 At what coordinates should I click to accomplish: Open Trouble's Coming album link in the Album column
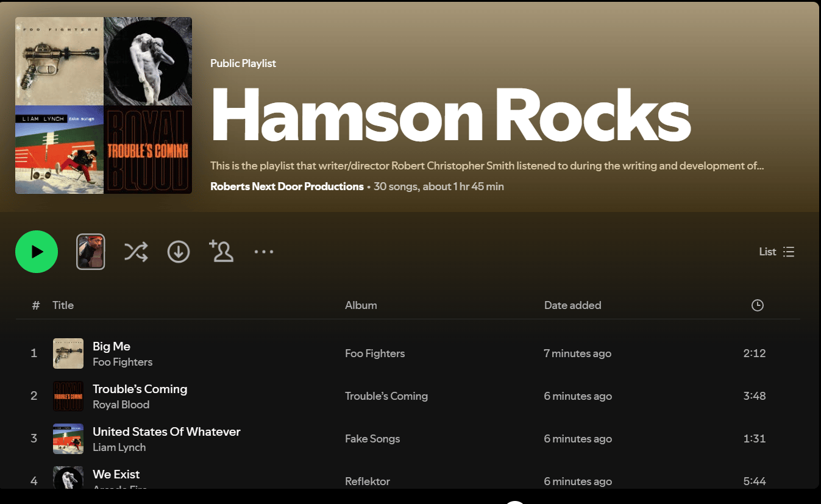[x=386, y=396]
